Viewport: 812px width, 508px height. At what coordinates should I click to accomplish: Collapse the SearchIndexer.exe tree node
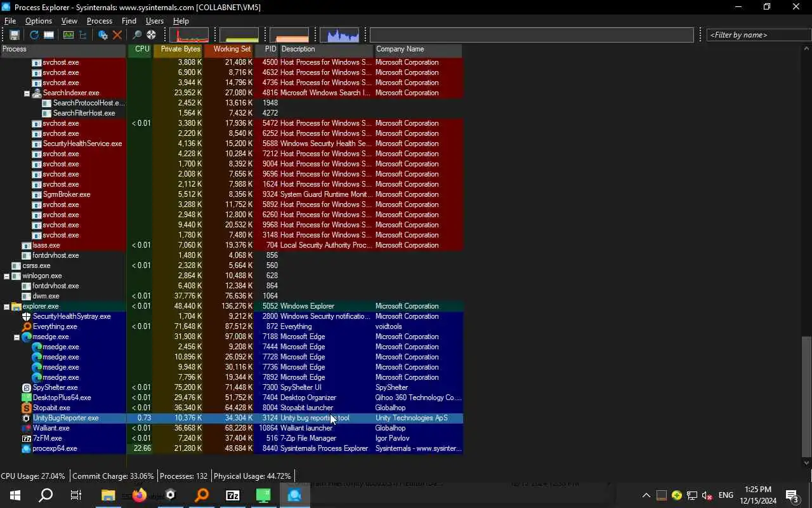click(x=27, y=93)
